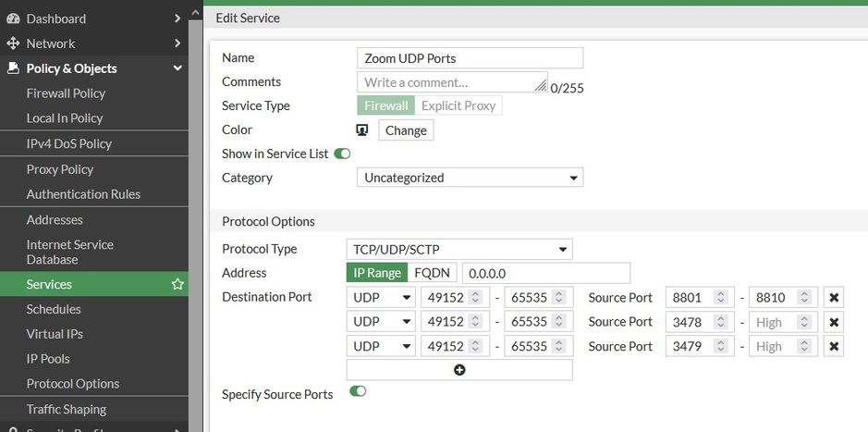The image size is (868, 432).
Task: Add a new destination port row
Action: click(459, 370)
